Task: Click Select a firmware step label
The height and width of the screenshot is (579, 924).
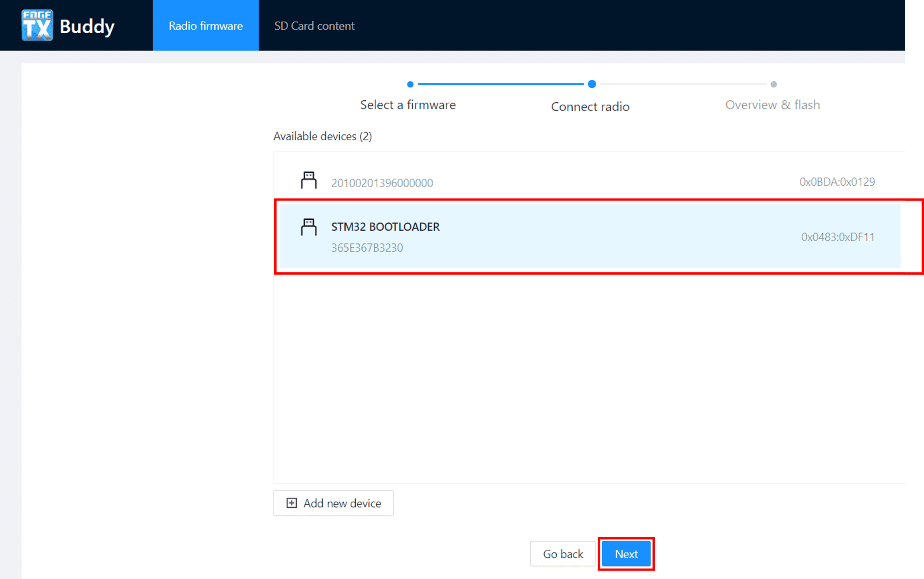Action: click(408, 105)
